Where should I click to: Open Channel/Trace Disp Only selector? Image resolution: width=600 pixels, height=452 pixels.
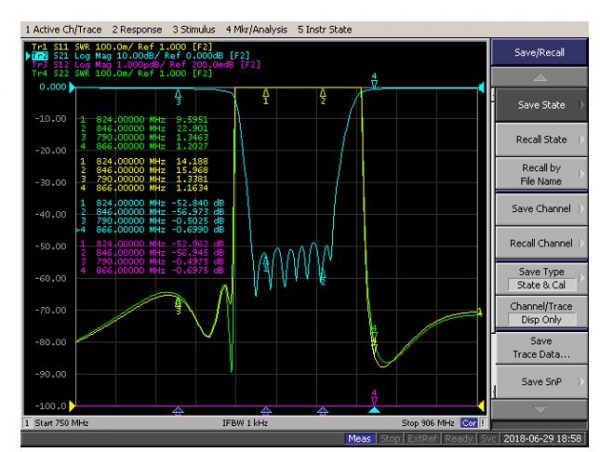[541, 313]
